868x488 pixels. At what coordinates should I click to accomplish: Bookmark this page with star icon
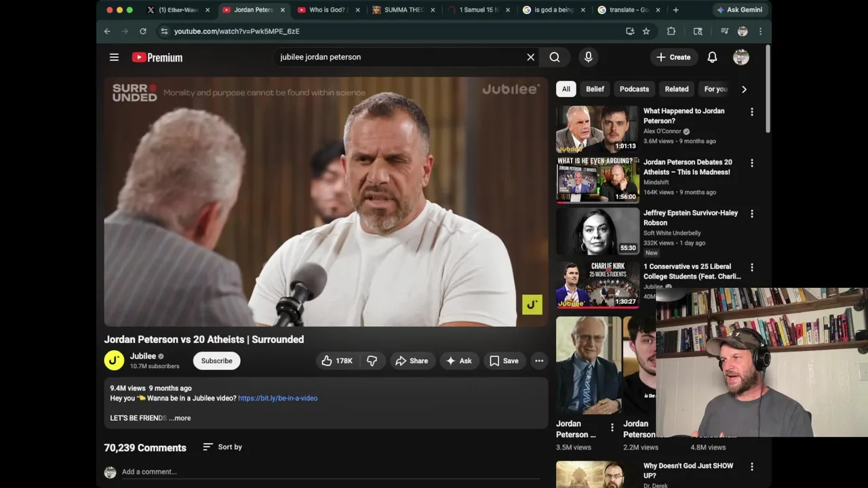pos(646,31)
